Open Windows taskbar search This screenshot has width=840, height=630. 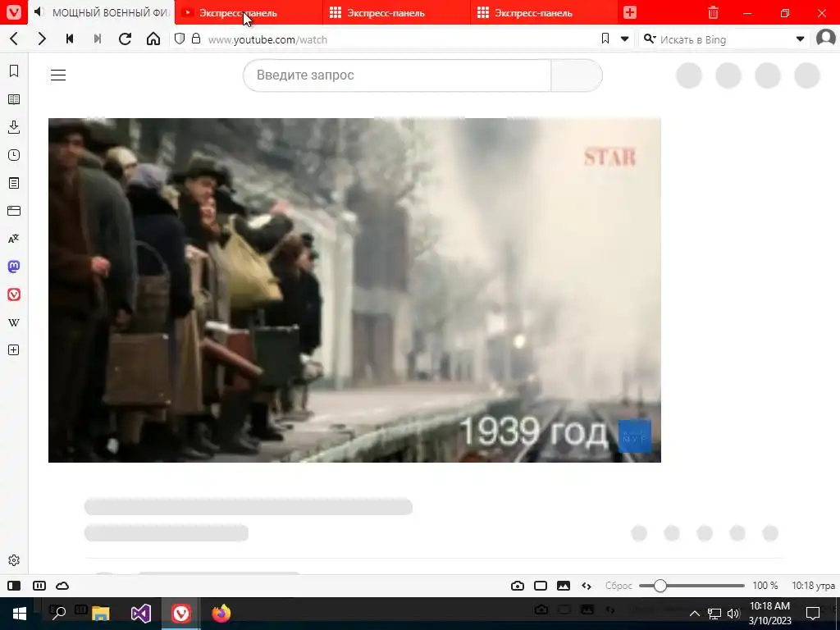(58, 614)
